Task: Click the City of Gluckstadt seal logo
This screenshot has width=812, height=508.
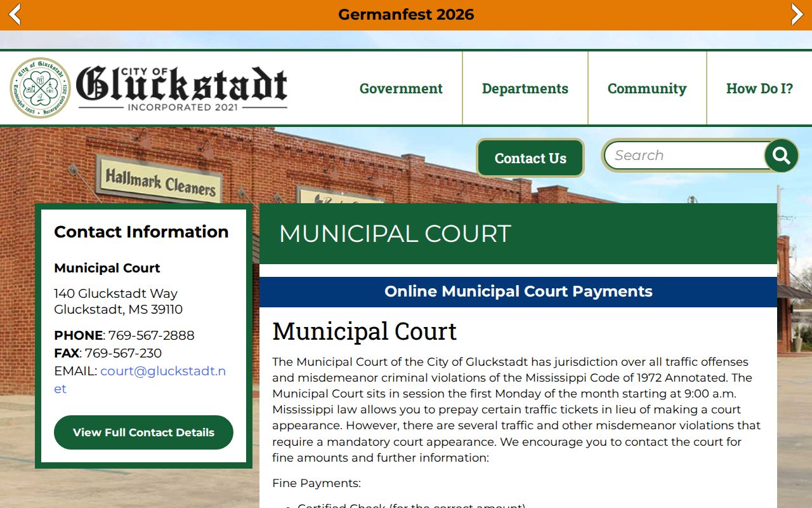Action: 40,88
